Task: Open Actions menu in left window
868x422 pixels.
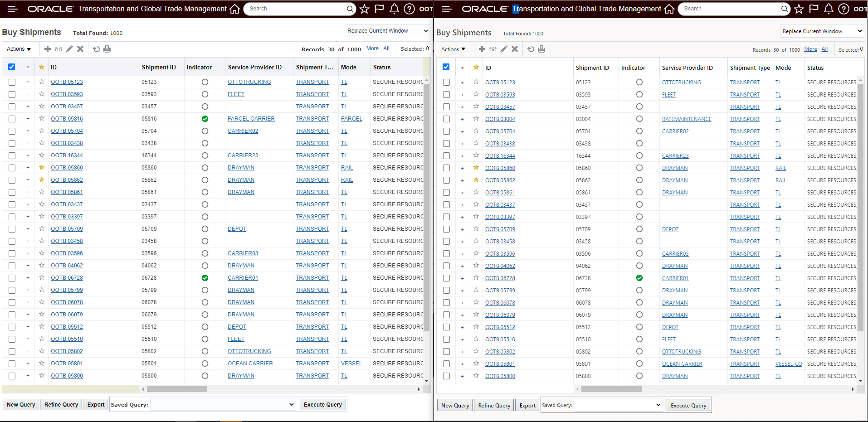Action: [19, 49]
